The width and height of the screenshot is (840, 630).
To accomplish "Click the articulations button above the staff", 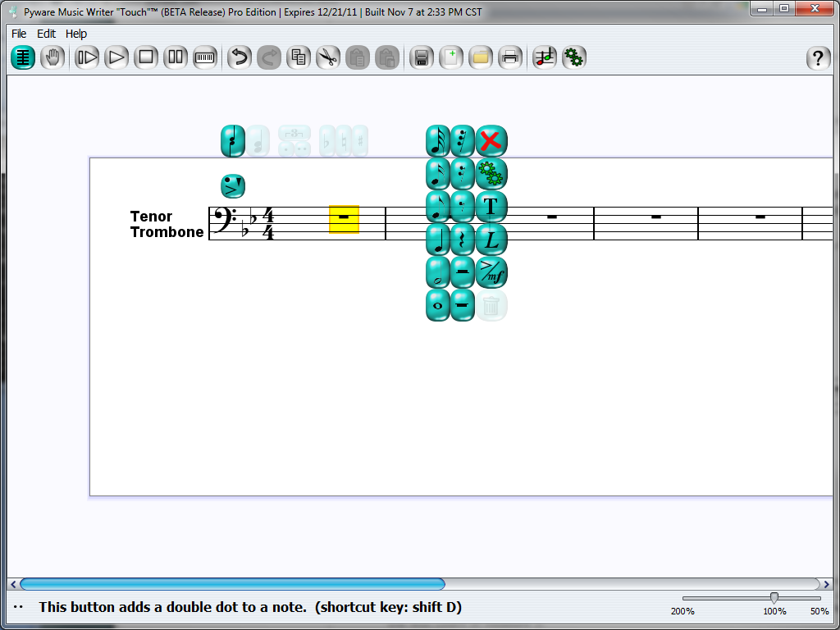I will pyautogui.click(x=233, y=186).
